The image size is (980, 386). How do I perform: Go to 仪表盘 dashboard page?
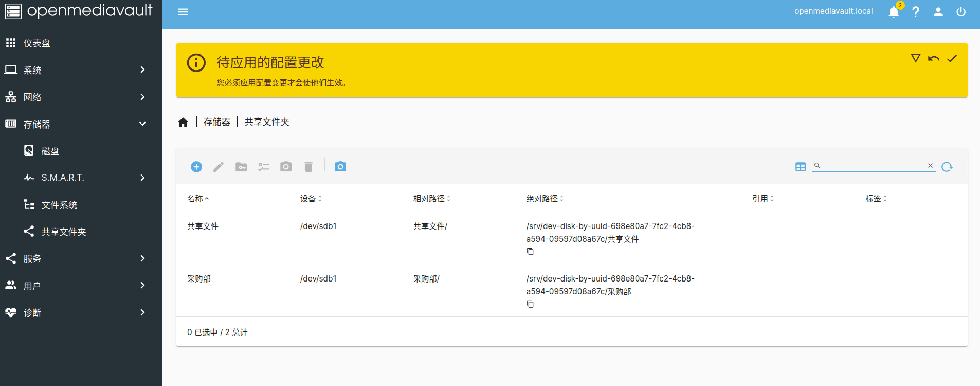click(x=37, y=43)
